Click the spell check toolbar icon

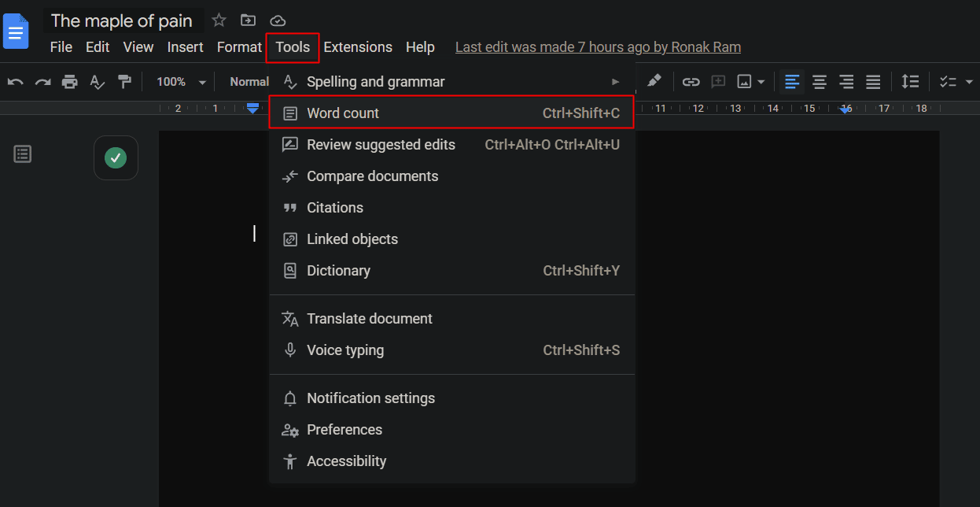97,82
